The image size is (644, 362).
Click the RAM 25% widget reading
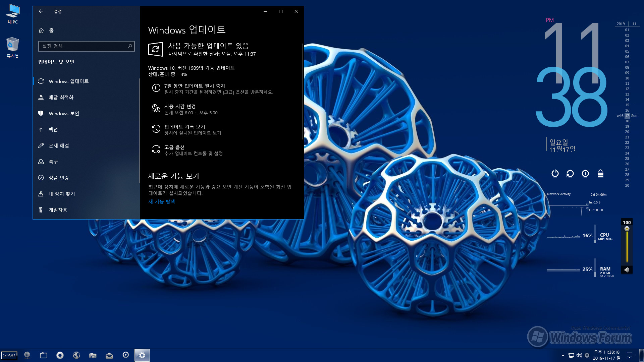[x=587, y=269]
